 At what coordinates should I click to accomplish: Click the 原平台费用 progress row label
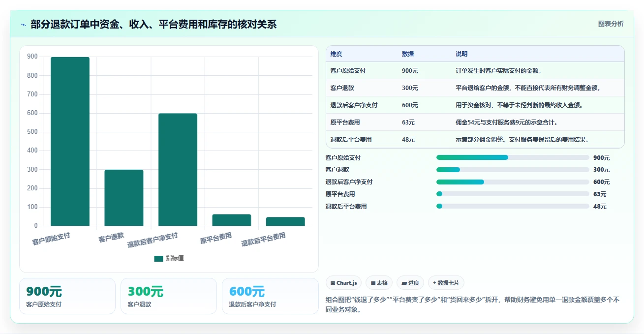[x=340, y=194]
